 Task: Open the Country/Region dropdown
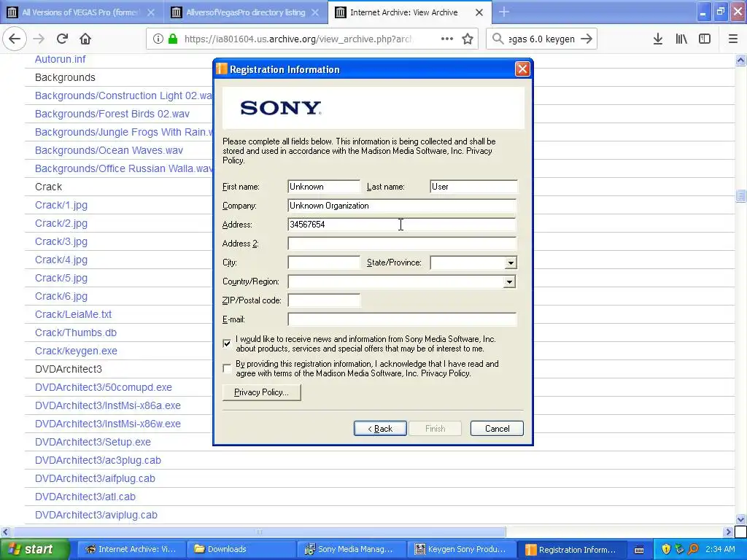[x=509, y=282]
